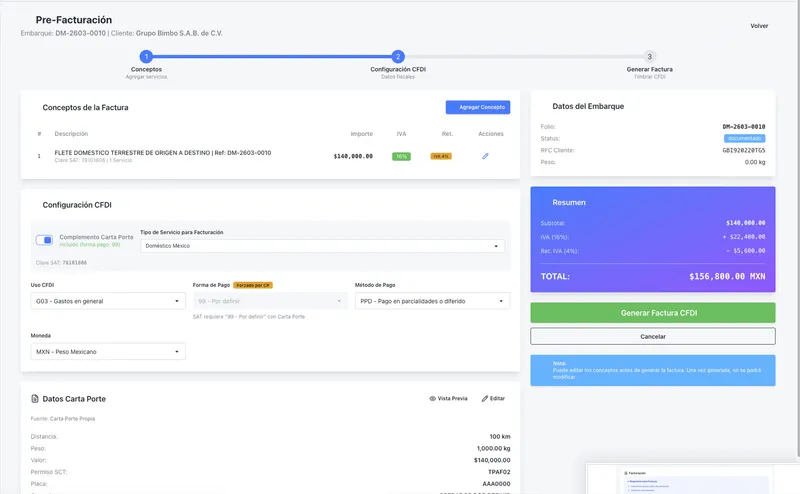Click the Cancelar button
Viewport: 800px width, 494px height.
point(652,336)
